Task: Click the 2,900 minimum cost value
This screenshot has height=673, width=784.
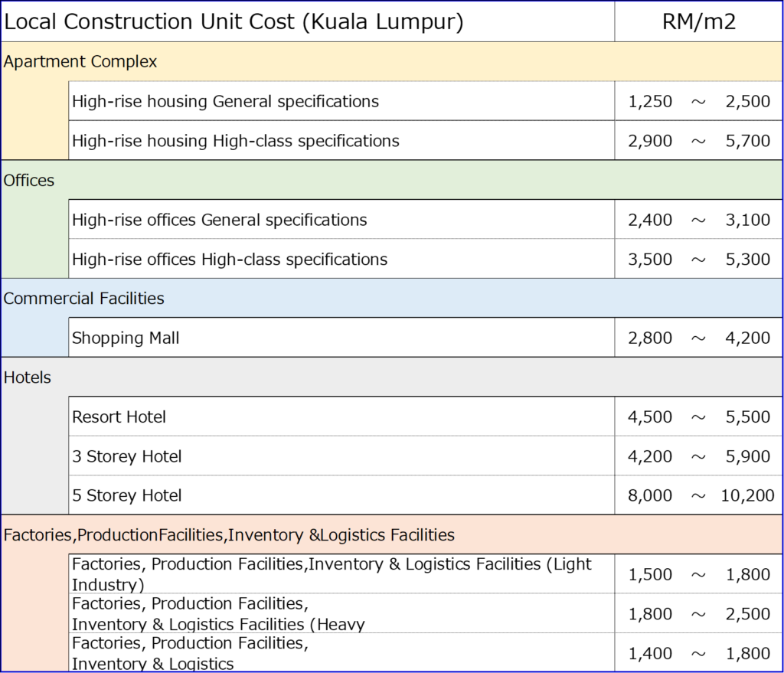Action: pyautogui.click(x=650, y=141)
